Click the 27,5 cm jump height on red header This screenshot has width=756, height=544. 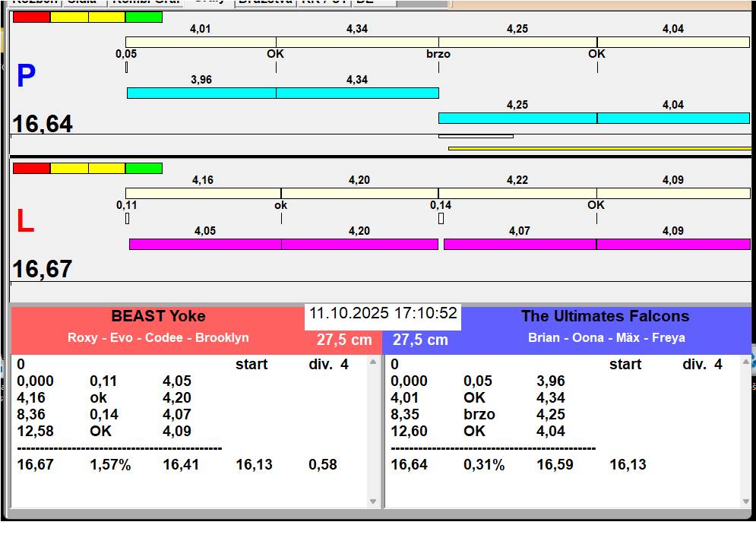tap(344, 340)
